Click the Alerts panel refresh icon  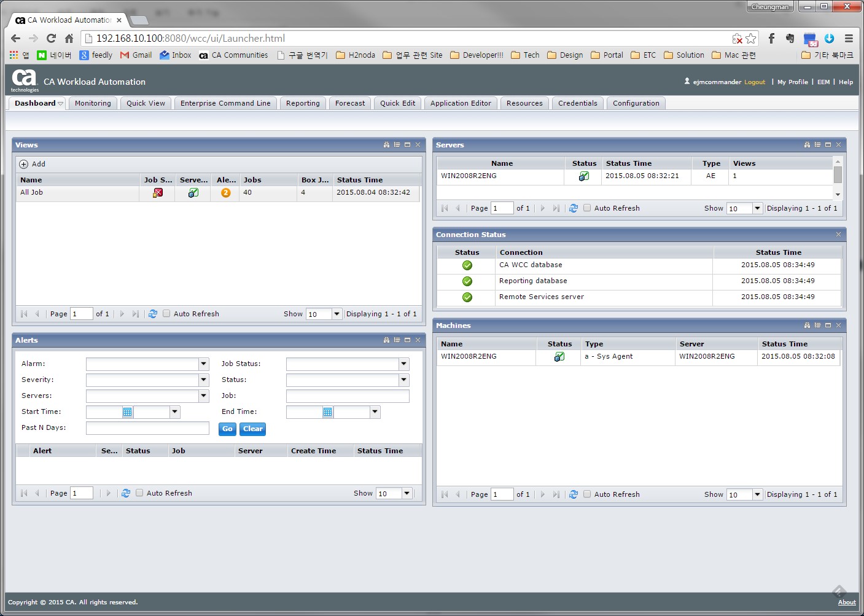pos(126,493)
